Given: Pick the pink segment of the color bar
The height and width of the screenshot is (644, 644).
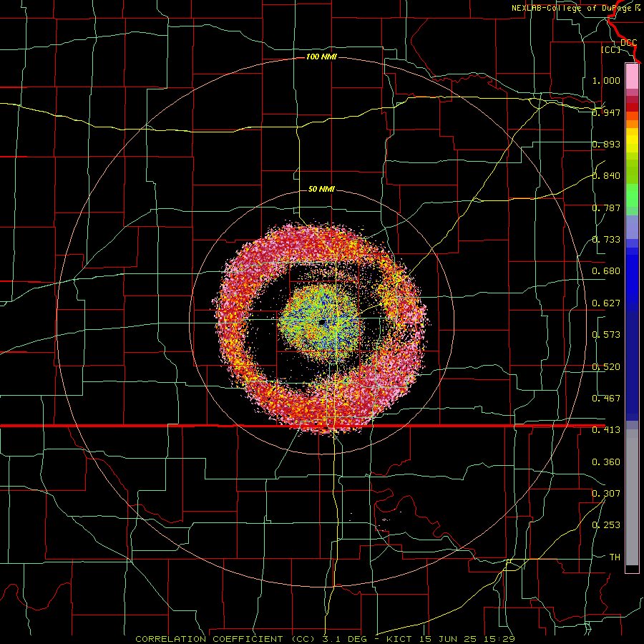Looking at the screenshot, I should 632,76.
